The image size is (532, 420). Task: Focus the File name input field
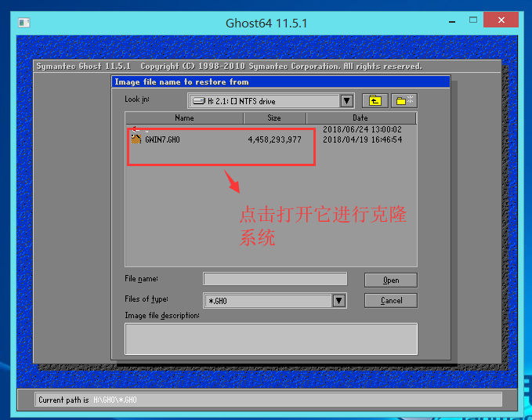[x=275, y=279]
